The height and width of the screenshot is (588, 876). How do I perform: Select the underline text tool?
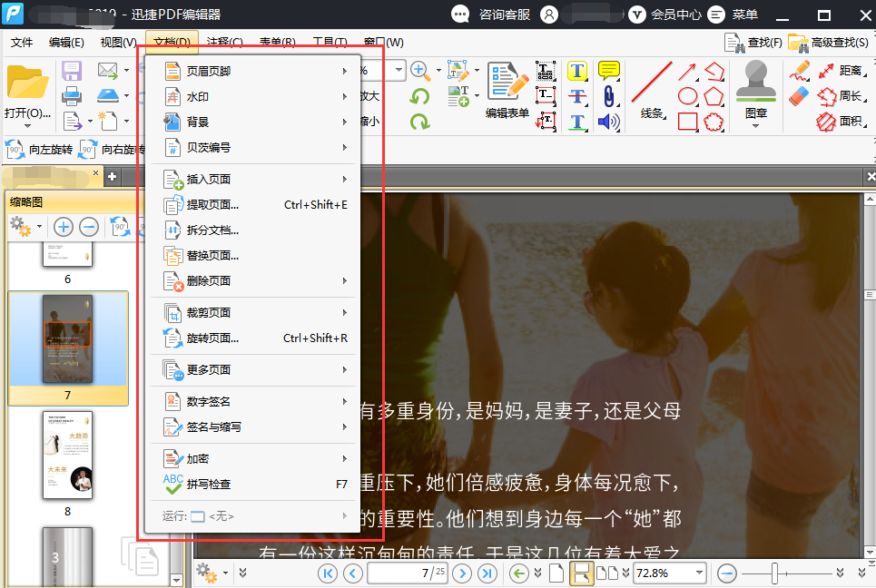pyautogui.click(x=577, y=122)
